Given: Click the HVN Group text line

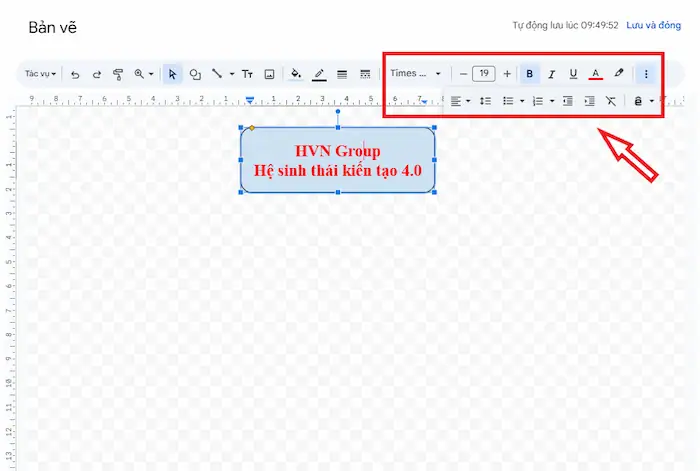Looking at the screenshot, I should tap(338, 151).
